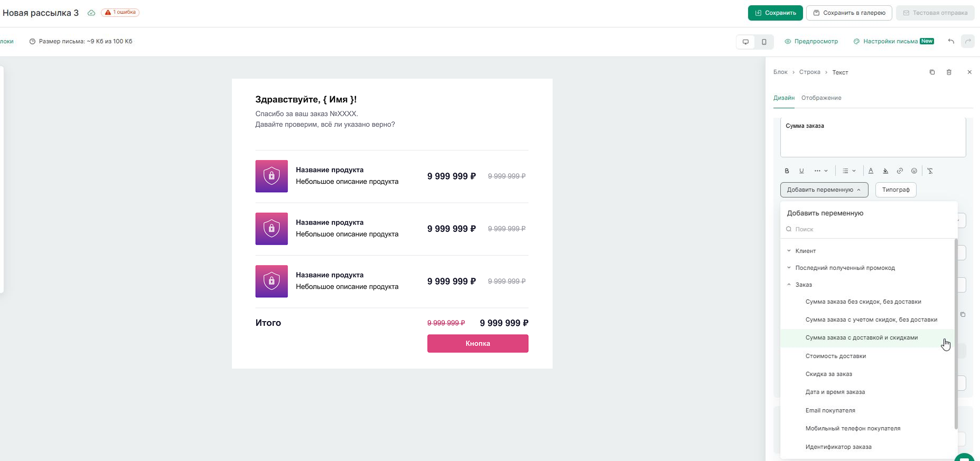Delete the text element with trash icon
This screenshot has height=461, width=980.
point(949,72)
